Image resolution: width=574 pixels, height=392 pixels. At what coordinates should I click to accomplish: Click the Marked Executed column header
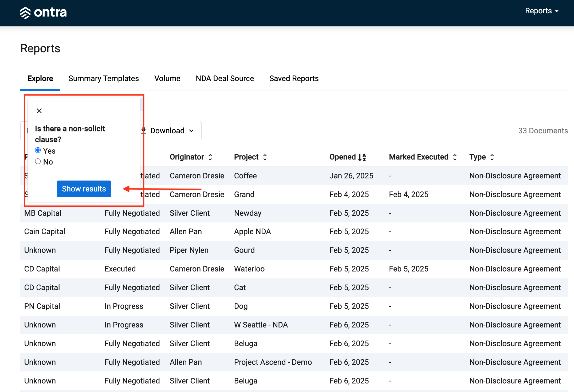coord(419,157)
